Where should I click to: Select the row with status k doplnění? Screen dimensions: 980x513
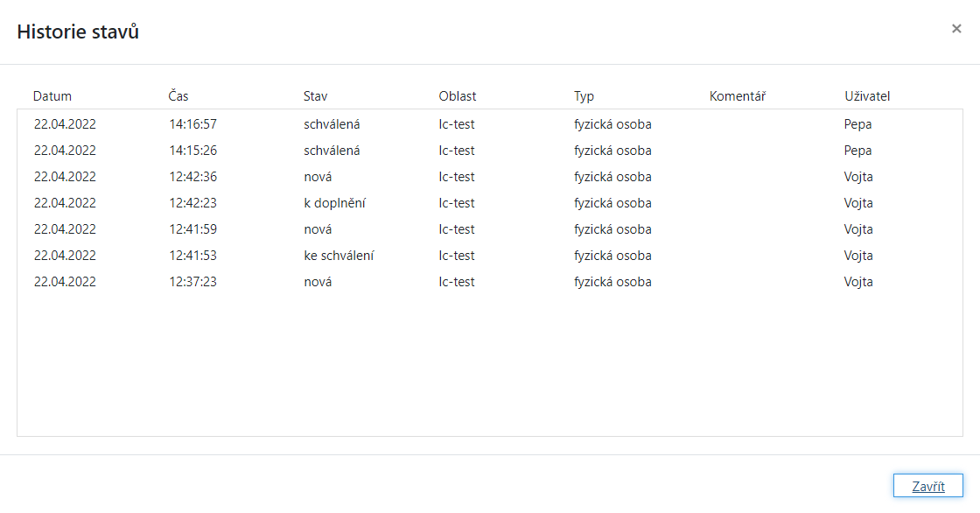(x=334, y=203)
